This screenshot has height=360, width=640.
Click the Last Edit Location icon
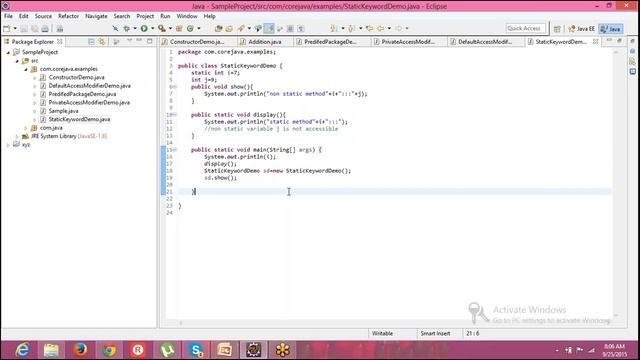point(369,29)
